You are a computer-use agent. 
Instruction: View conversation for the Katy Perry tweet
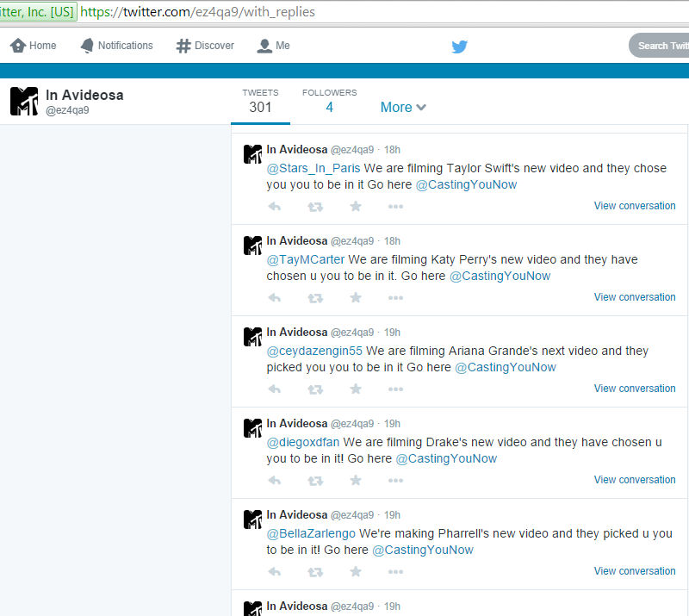[635, 297]
